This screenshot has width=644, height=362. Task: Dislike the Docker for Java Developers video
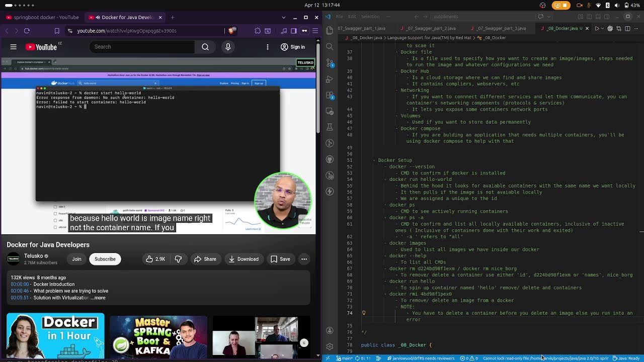coord(178,259)
